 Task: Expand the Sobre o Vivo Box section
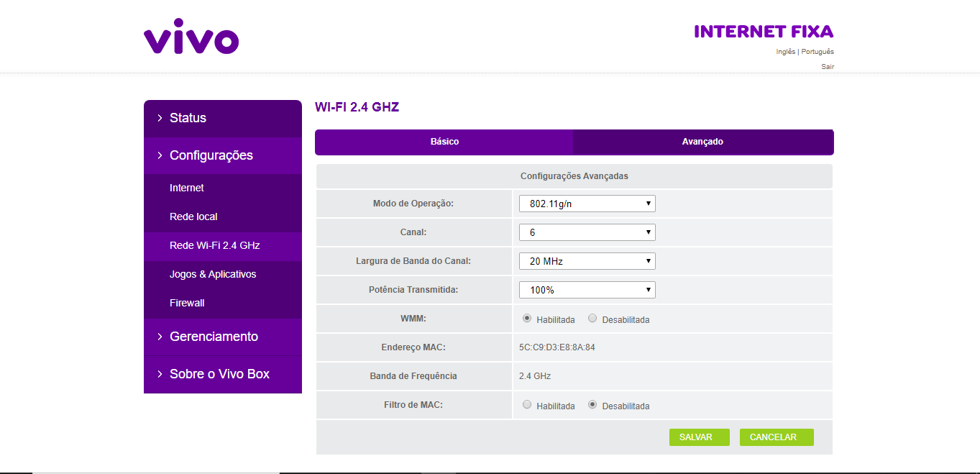[x=223, y=375]
